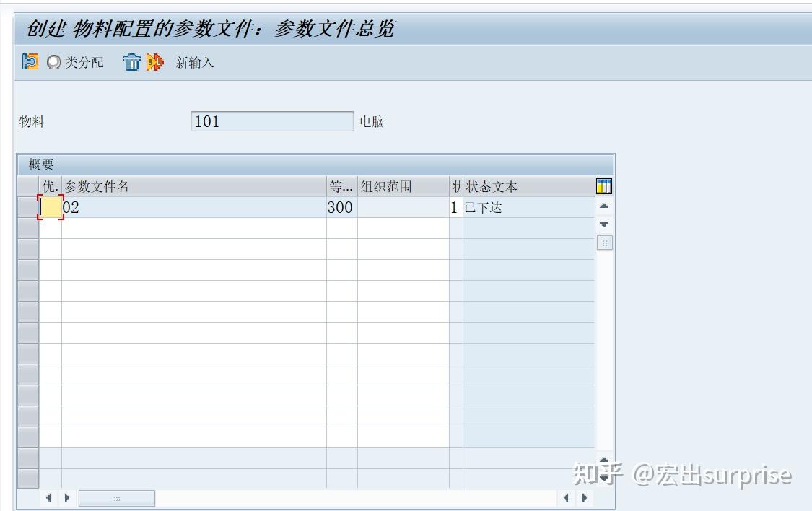
Task: Click the scroll-up arrow on vertical scrollbar
Action: point(603,205)
